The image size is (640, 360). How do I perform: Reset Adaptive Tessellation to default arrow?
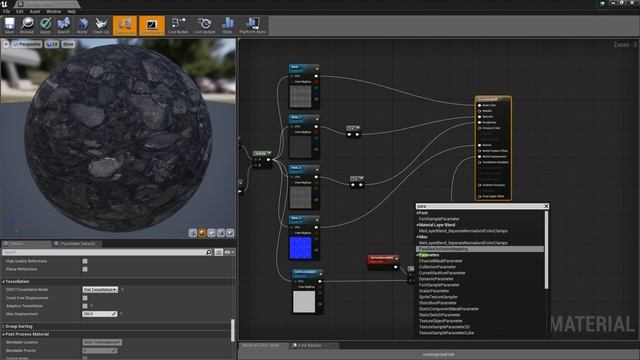[x=91, y=306]
